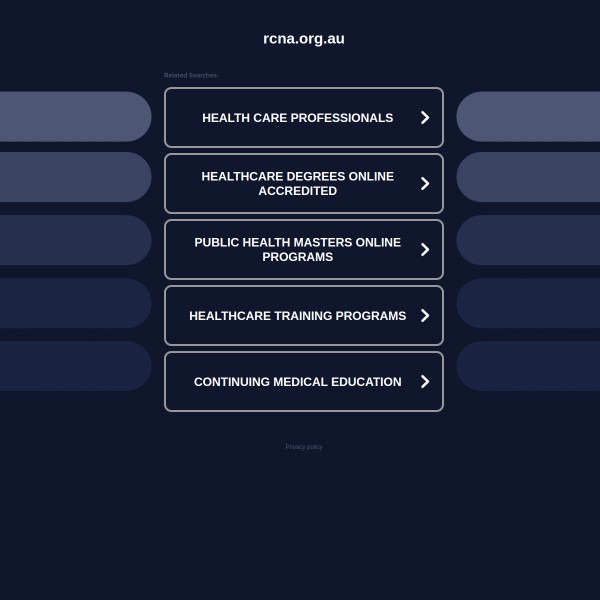The height and width of the screenshot is (600, 600).
Task: Go to Healthcare Training Programs
Action: pyautogui.click(x=297, y=316)
